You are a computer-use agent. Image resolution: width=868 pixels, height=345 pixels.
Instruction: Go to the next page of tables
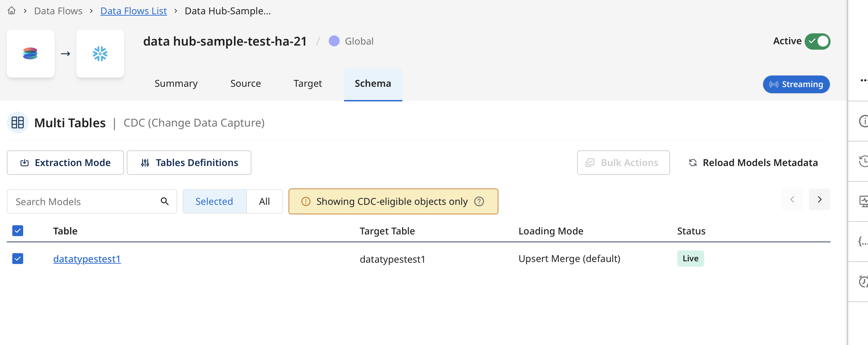[x=820, y=199]
